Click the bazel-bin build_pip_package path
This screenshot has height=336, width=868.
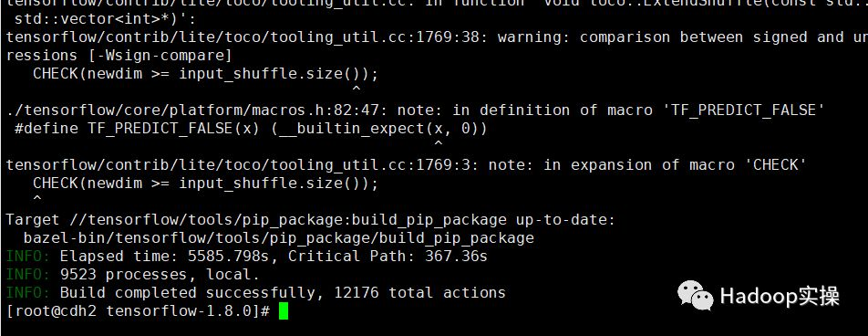pos(278,238)
